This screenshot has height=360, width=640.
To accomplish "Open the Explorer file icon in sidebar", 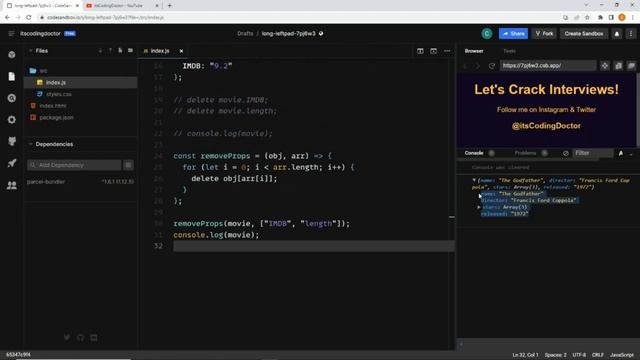I will point(12,76).
